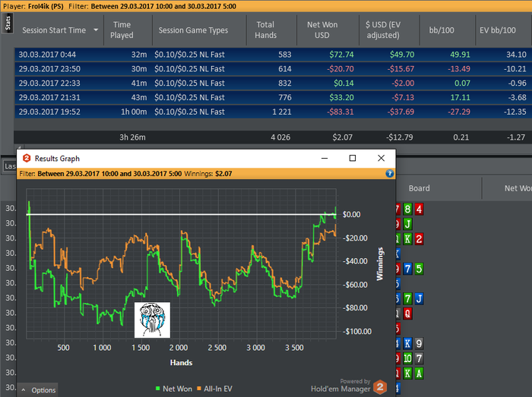Click the red 4 board card
This screenshot has height=397, width=532.
pyautogui.click(x=419, y=209)
